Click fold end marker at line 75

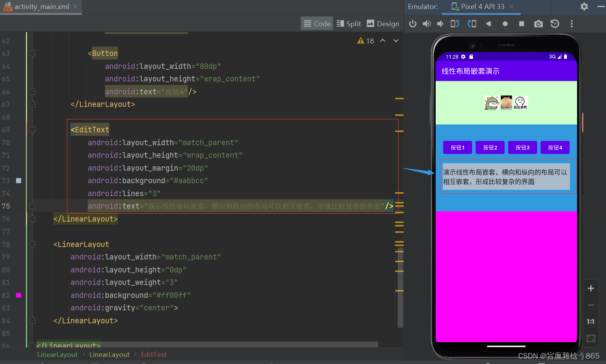32,206
